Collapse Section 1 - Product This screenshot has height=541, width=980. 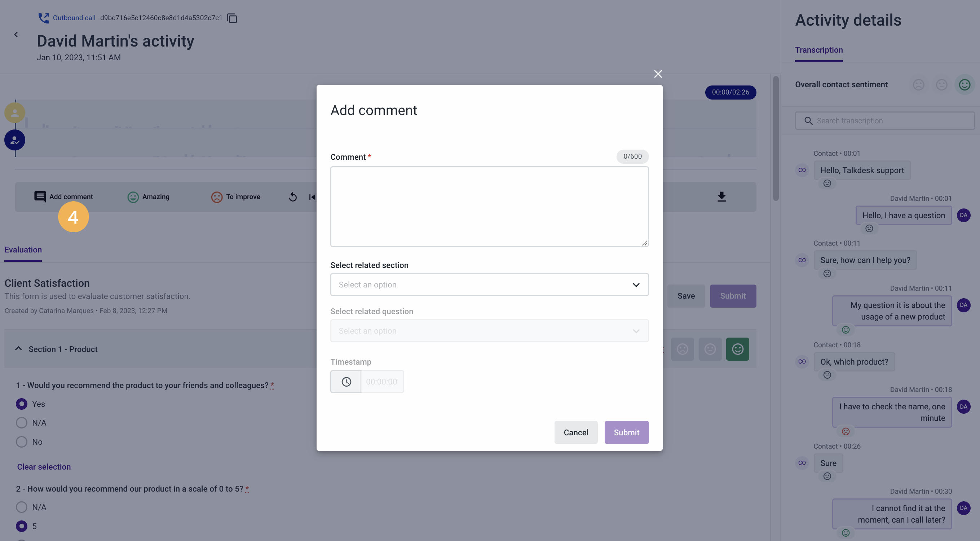pyautogui.click(x=18, y=348)
